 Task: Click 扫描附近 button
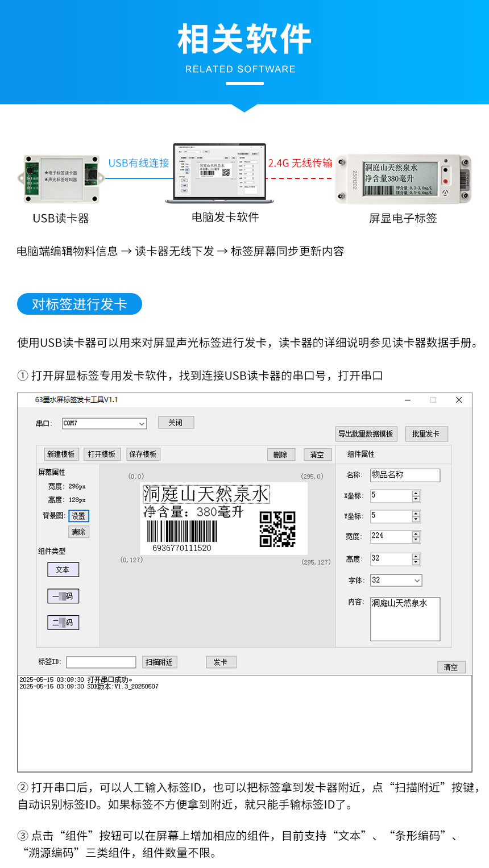tap(159, 662)
